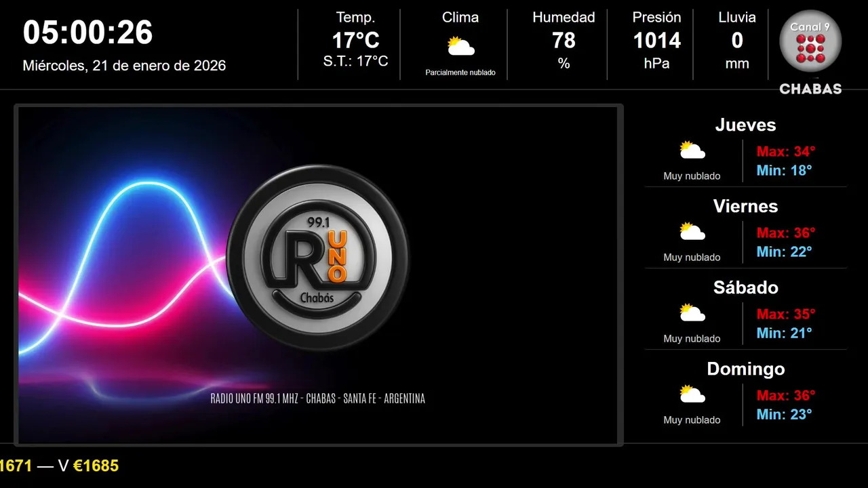Click the Radio Uno 99.1 round logo
Image resolution: width=868 pixels, height=488 pixels.
318,257
